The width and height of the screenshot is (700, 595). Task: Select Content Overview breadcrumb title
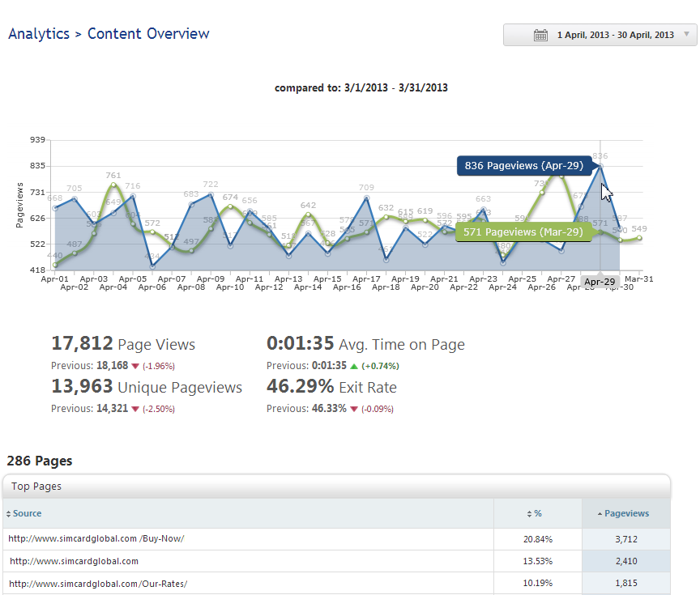click(x=148, y=34)
